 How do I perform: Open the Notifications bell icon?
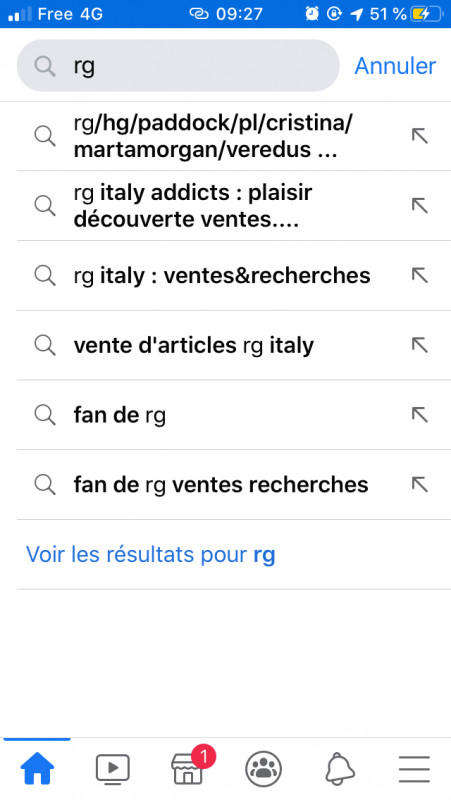(x=340, y=769)
